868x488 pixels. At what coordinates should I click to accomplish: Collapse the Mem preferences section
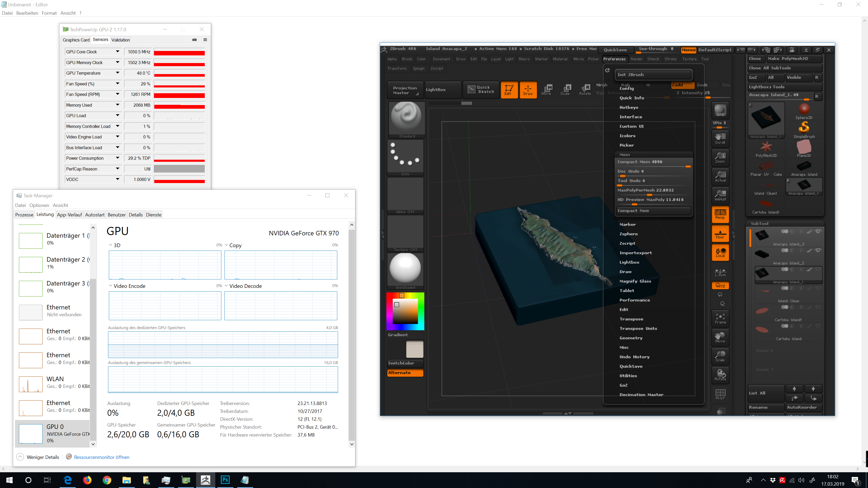pos(624,155)
